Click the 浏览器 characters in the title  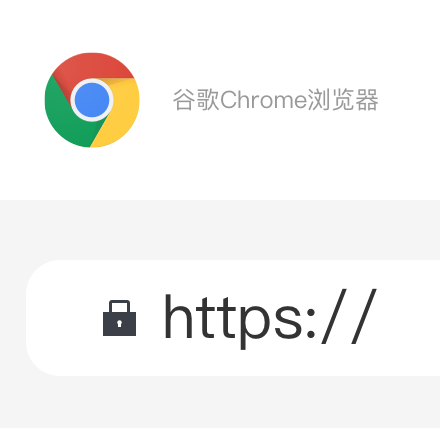pyautogui.click(x=343, y=100)
